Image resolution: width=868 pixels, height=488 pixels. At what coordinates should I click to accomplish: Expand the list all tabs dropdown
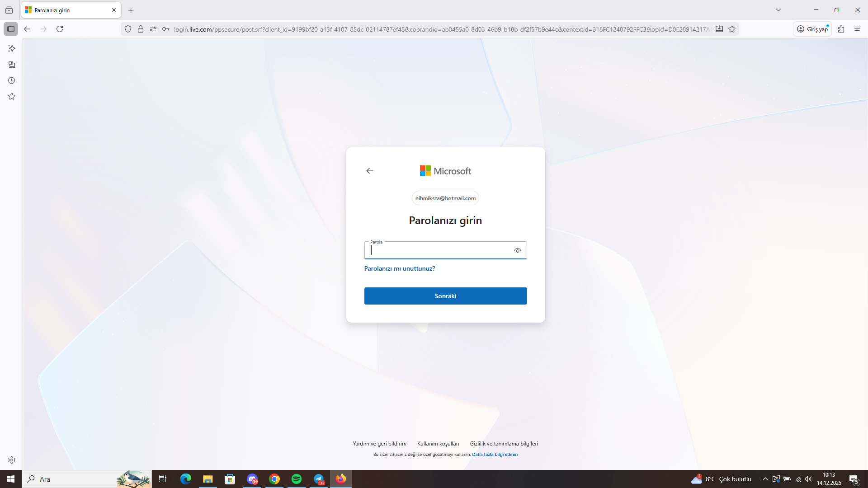click(x=778, y=10)
